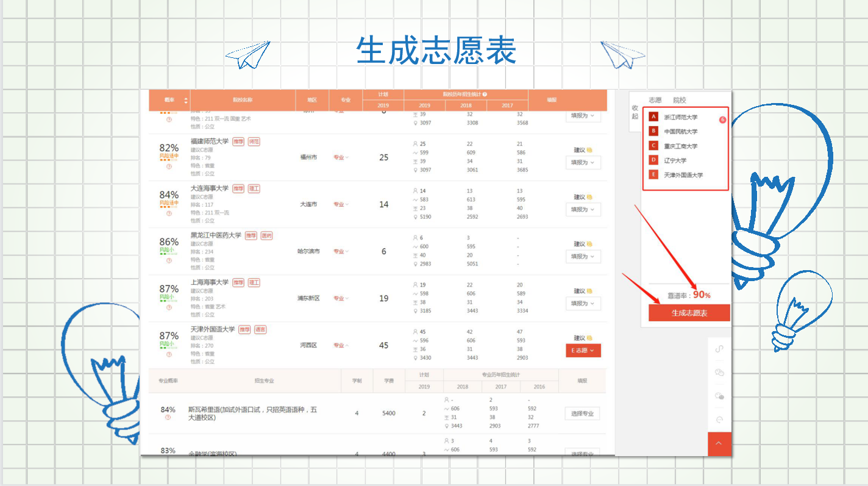Click 选择专业 for 斯瓦希里语 major
The width and height of the screenshot is (868, 486).
[x=582, y=413]
